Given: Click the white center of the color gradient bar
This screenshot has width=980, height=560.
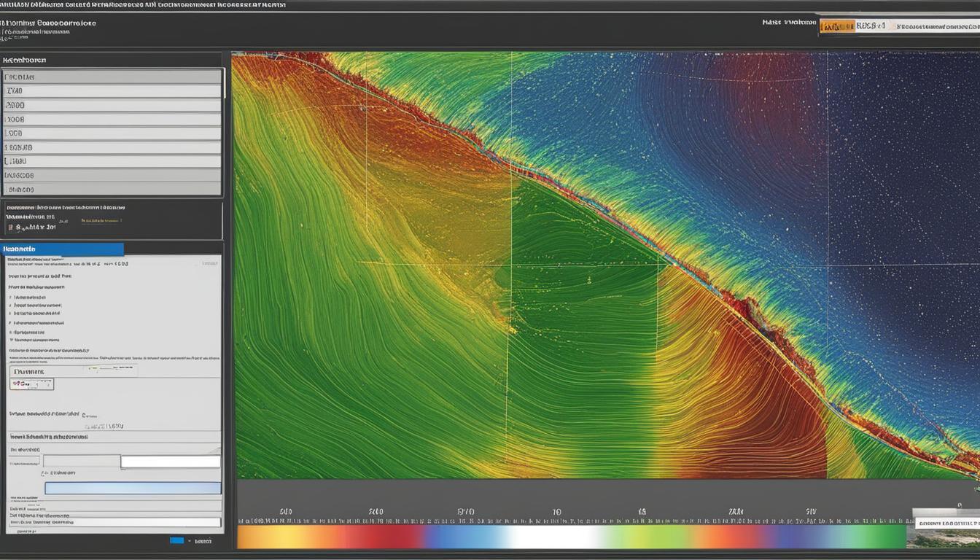Looking at the screenshot, I should 554,537.
